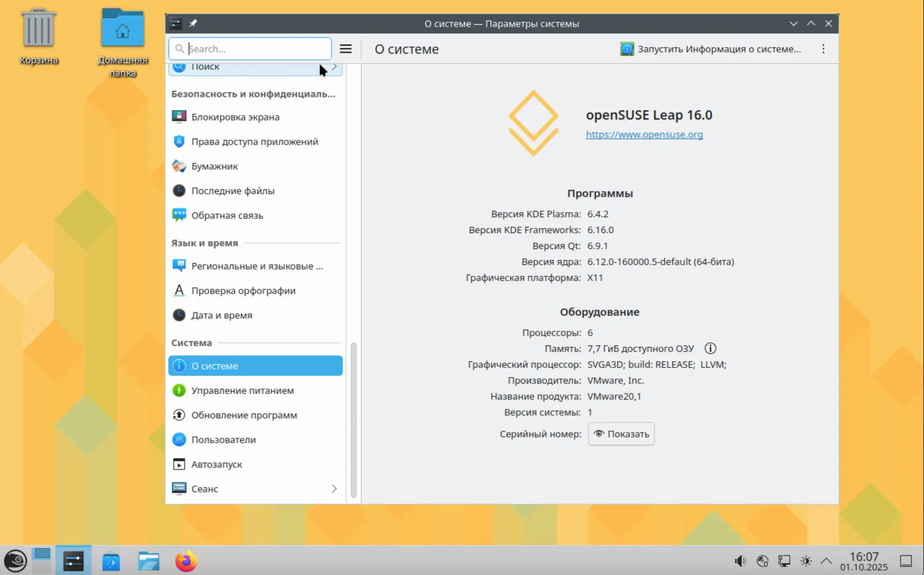Click the openSUSE Leap 16.0 heading

coord(649,115)
